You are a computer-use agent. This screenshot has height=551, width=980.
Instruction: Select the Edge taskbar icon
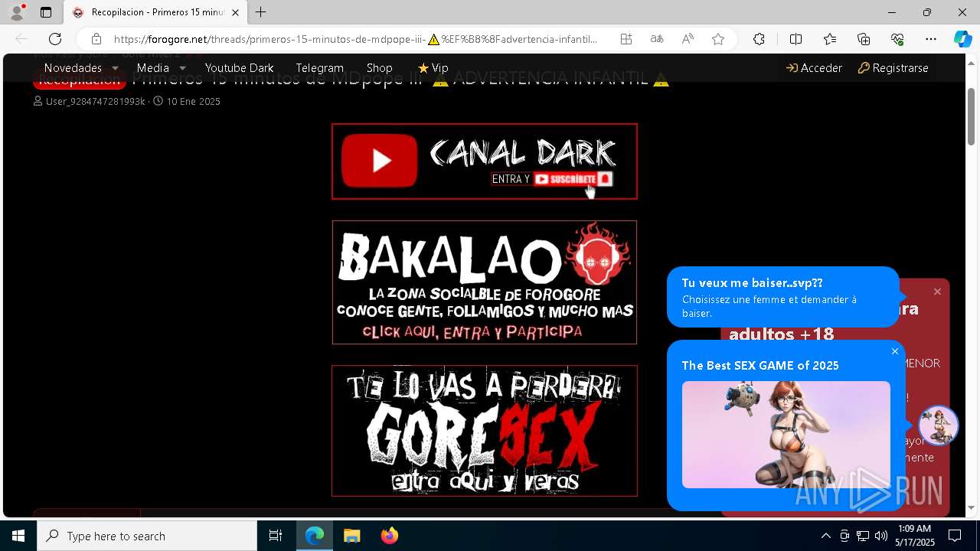click(315, 536)
